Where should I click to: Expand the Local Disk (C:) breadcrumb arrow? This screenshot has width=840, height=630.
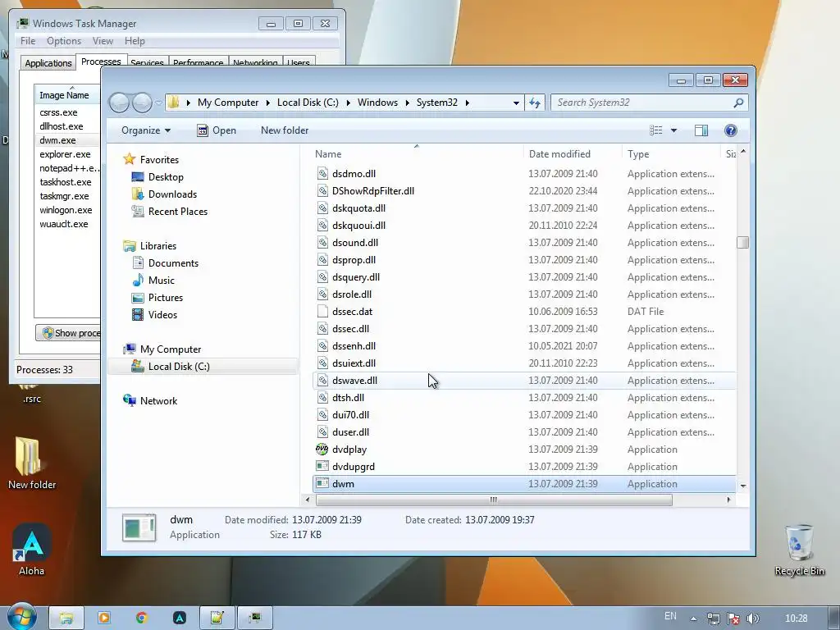348,103
